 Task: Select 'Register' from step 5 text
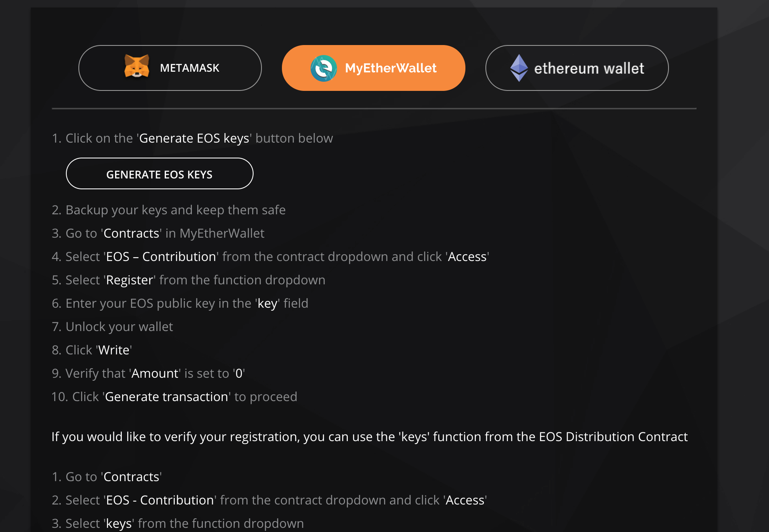(129, 280)
